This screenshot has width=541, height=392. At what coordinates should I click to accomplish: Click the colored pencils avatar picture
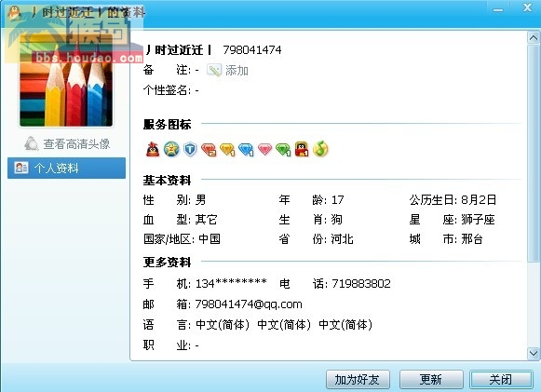[x=66, y=80]
